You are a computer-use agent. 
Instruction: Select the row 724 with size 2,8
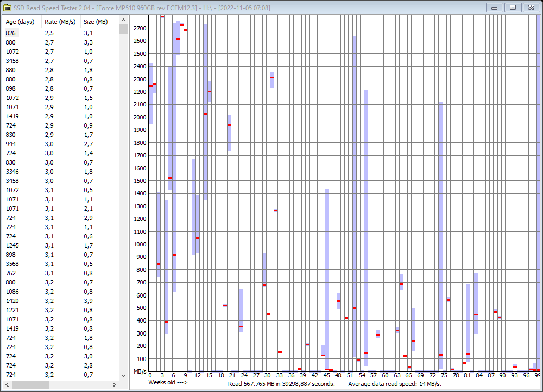click(x=61, y=366)
